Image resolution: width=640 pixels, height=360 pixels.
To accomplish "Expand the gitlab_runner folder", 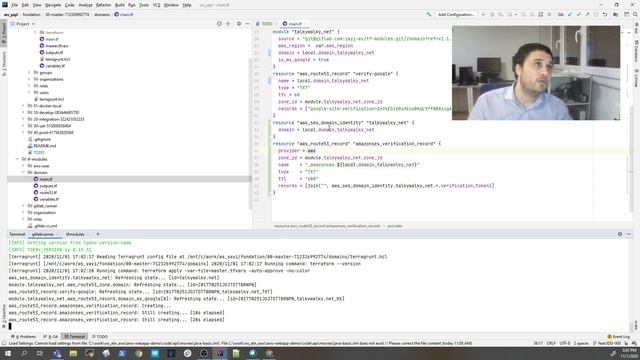I will [23, 206].
